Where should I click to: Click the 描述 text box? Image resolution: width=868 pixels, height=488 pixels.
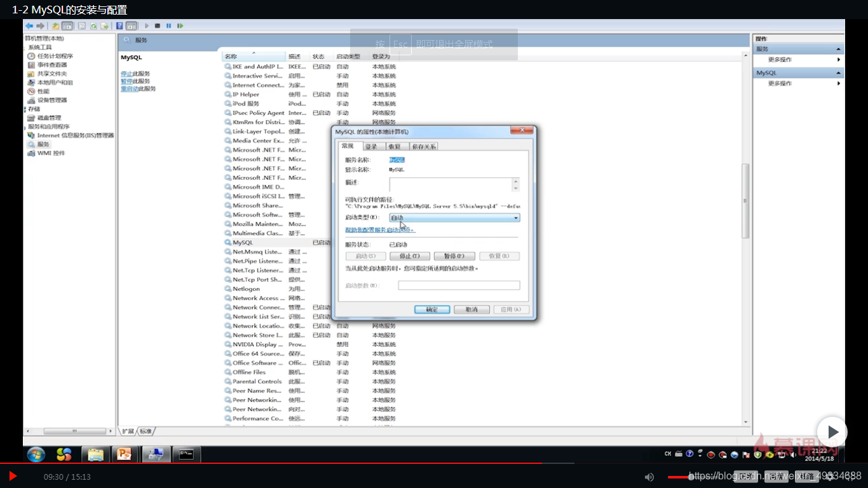coord(454,184)
